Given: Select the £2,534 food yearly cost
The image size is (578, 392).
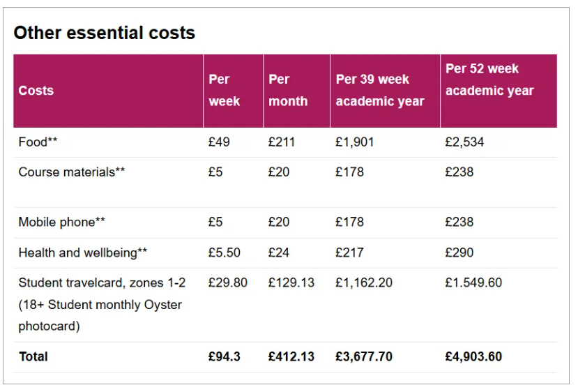Looking at the screenshot, I should click(x=464, y=142).
